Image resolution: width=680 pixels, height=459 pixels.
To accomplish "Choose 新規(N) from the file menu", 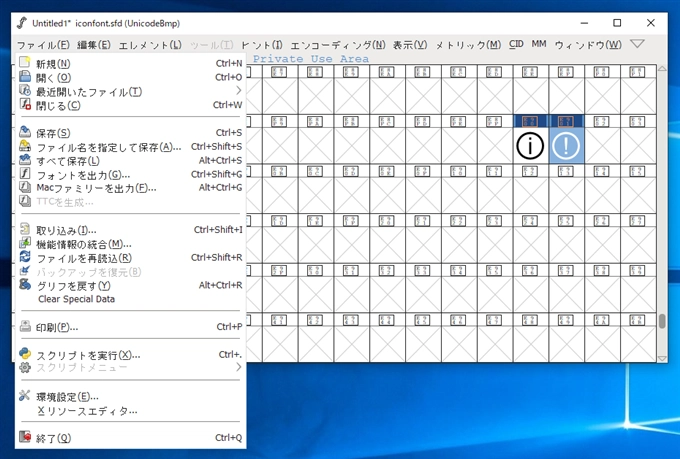I will click(x=131, y=63).
